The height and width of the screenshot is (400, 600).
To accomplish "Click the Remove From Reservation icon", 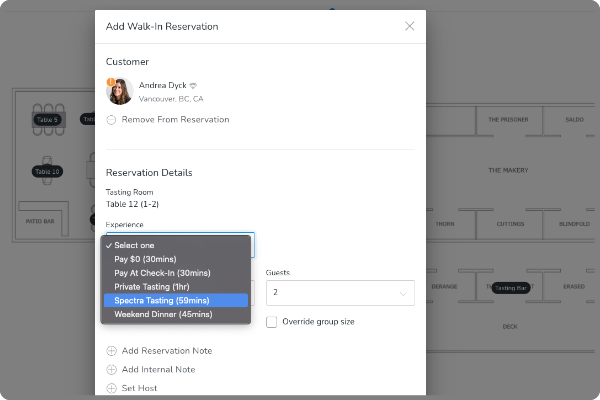I will click(111, 120).
